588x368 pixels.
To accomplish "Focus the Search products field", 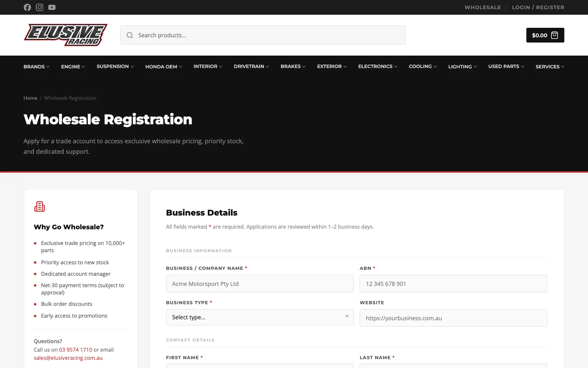I will tap(263, 35).
